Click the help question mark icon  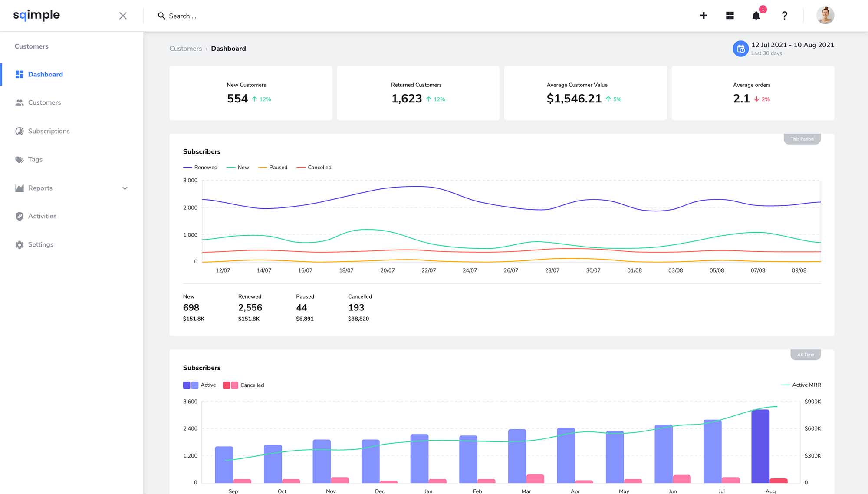(784, 16)
